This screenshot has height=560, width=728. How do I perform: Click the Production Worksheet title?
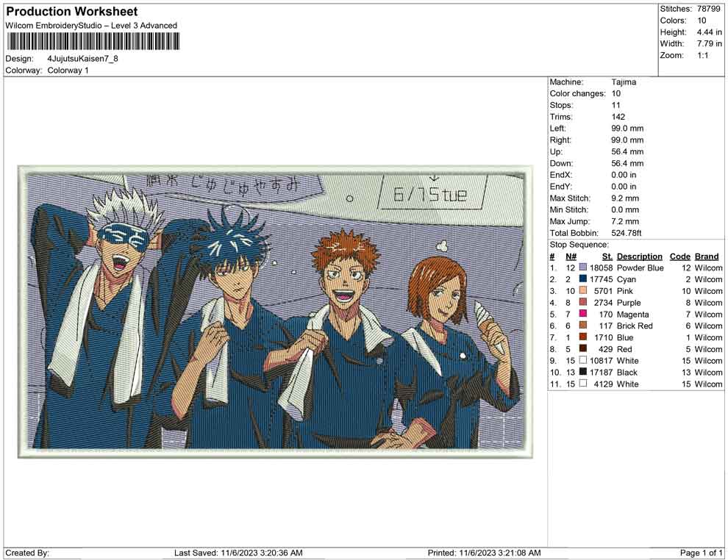point(72,12)
